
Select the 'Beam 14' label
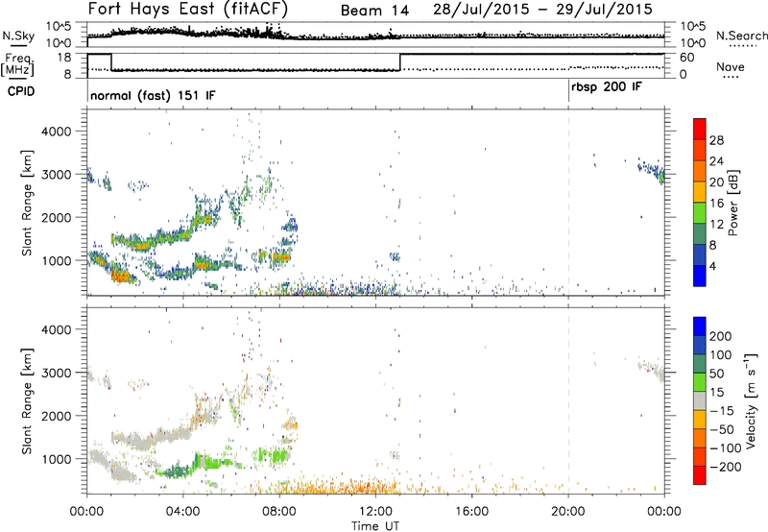[374, 11]
